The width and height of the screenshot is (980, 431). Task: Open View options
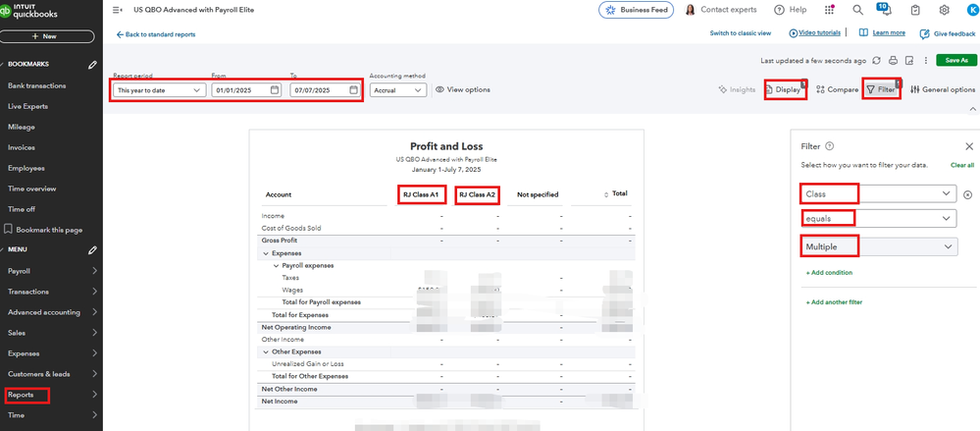pyautogui.click(x=462, y=89)
